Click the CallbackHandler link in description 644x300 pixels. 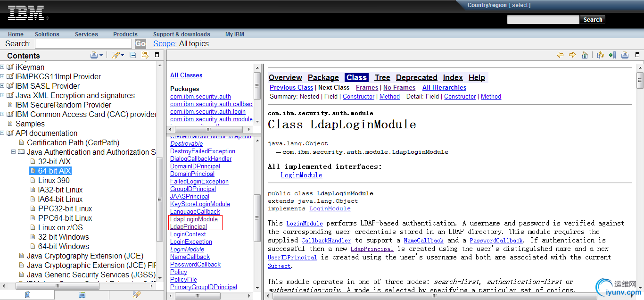[x=326, y=241]
